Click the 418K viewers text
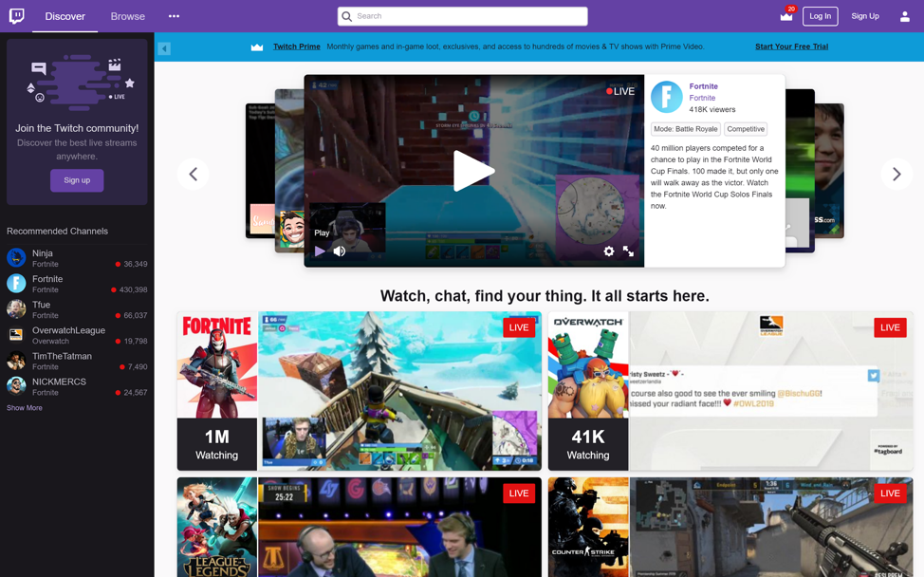The height and width of the screenshot is (577, 924). [x=712, y=110]
